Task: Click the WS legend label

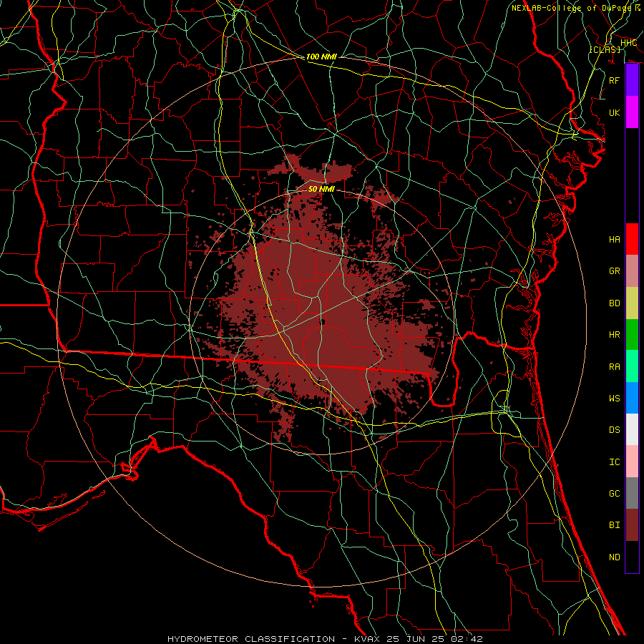Action: (615, 399)
